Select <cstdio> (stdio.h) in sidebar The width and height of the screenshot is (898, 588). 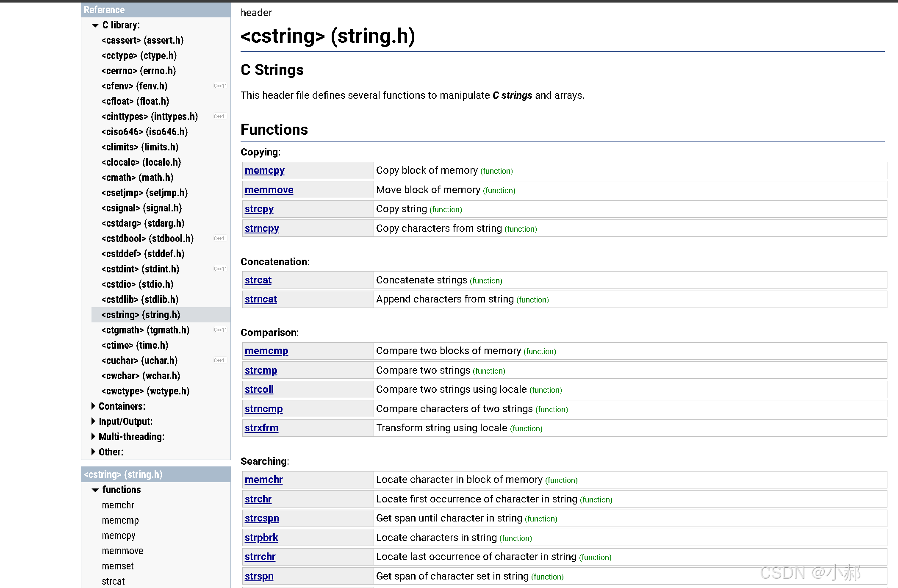click(x=137, y=284)
